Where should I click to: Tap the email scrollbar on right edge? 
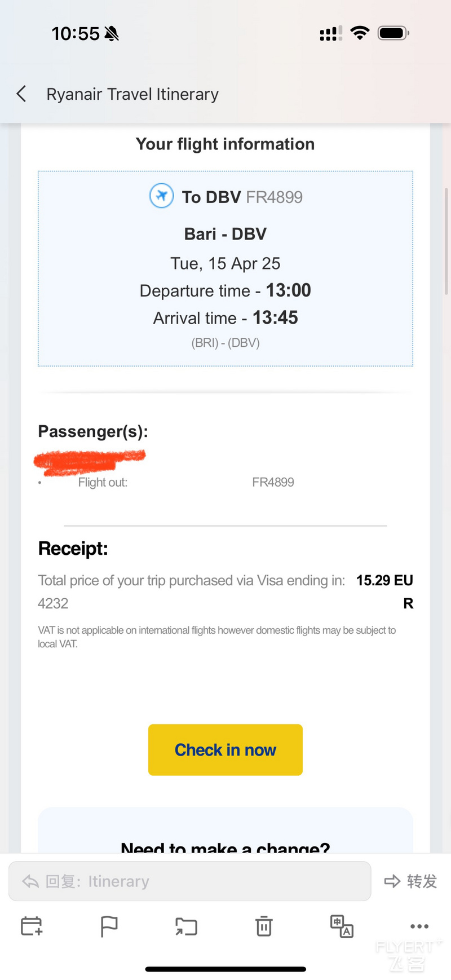pyautogui.click(x=447, y=241)
